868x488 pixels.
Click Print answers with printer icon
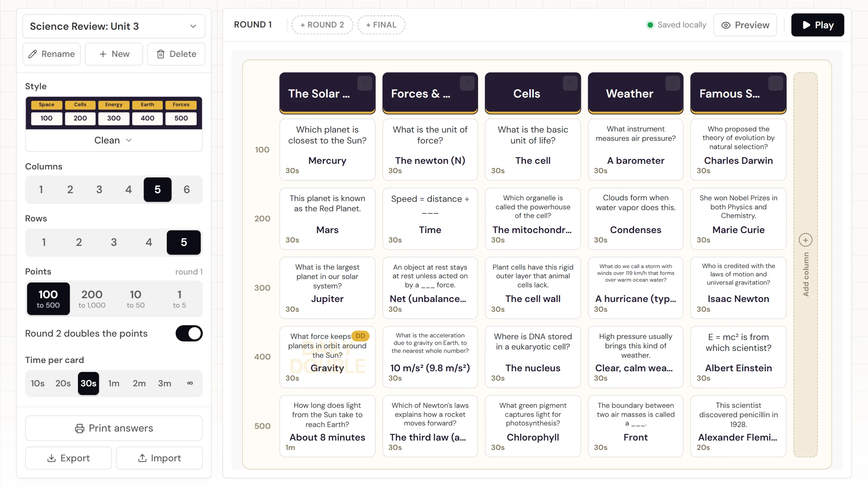[x=114, y=428]
